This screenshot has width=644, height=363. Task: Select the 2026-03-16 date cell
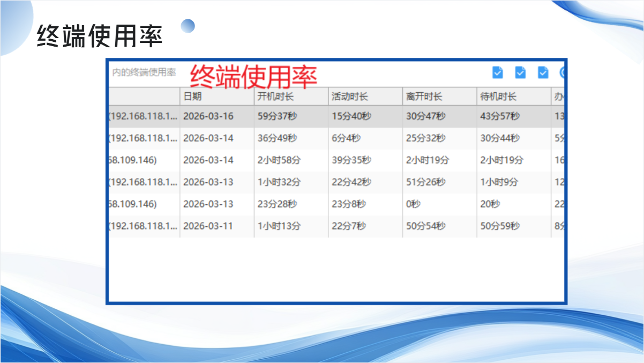(208, 116)
